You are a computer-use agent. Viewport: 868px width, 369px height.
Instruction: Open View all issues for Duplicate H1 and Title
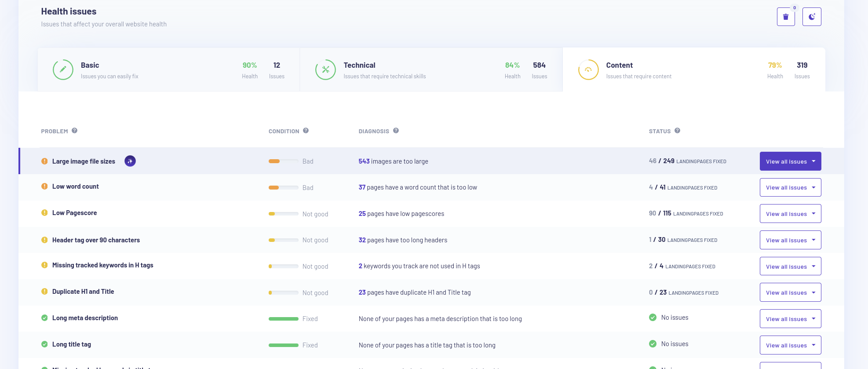point(790,292)
